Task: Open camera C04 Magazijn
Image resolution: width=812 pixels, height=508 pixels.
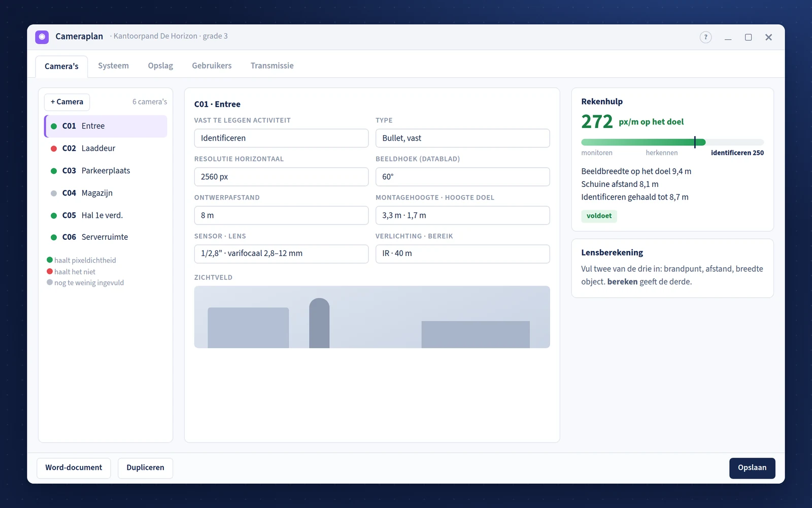Action: coord(106,193)
